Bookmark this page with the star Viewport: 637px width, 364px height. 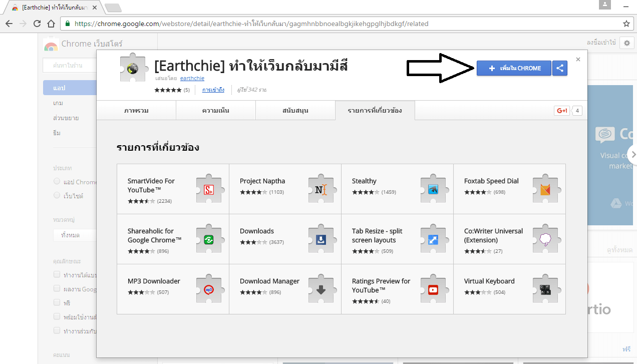[x=626, y=24]
